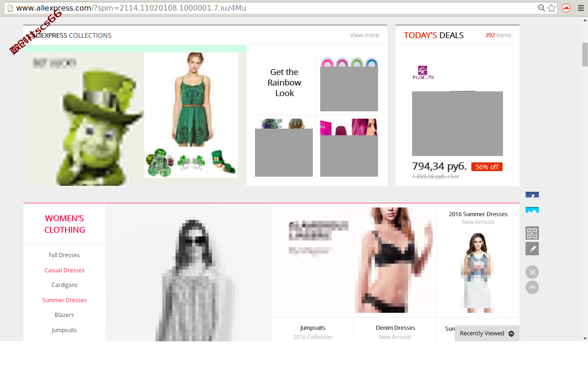The width and height of the screenshot is (588, 368).
Task: Share via the Twitter sidebar icon
Action: (x=532, y=210)
